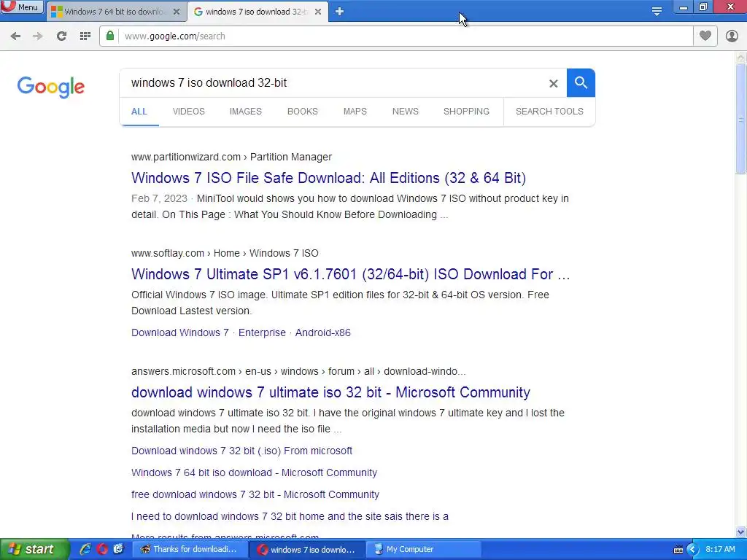Open the Windows start button
This screenshot has width=747, height=560.
pos(35,550)
